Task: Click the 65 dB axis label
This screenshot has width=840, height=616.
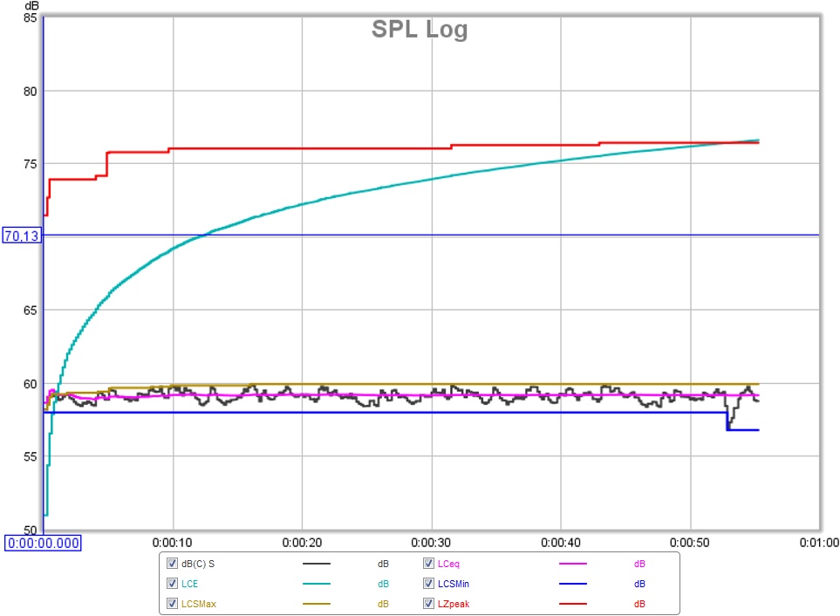Action: coord(30,311)
